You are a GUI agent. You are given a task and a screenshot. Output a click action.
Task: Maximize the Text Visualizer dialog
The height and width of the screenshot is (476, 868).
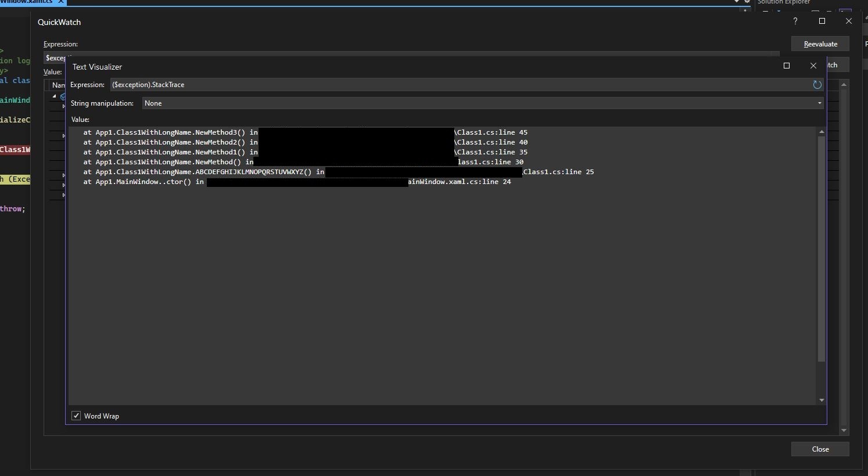point(787,66)
